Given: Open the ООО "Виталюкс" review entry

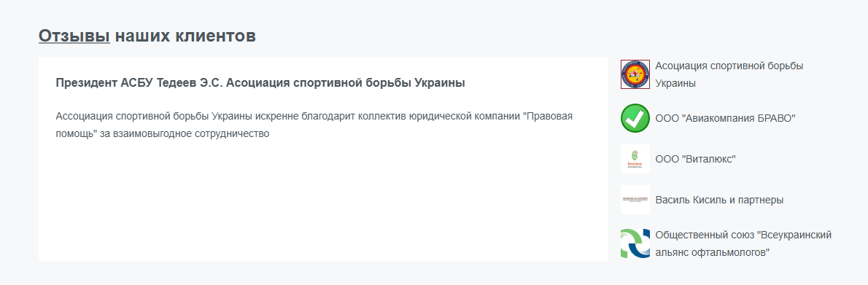Looking at the screenshot, I should point(695,159).
